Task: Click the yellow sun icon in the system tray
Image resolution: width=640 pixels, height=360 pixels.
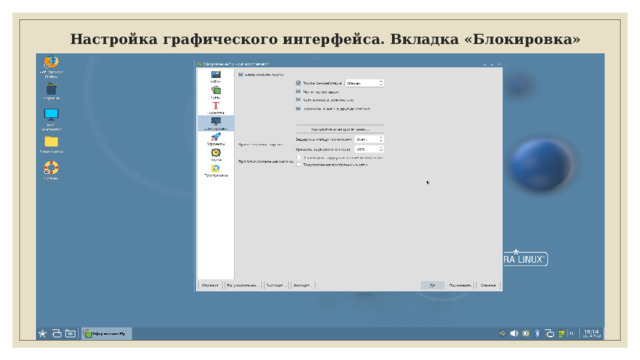Action: pos(526,333)
